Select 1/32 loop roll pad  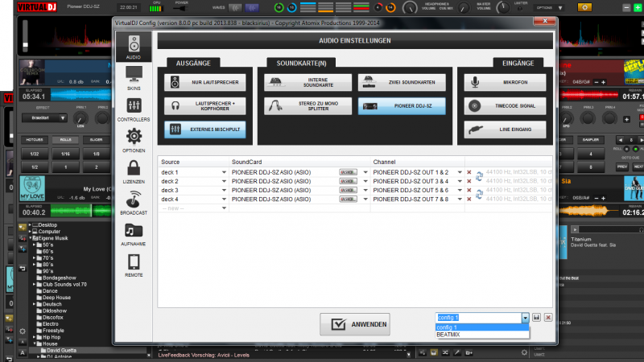35,154
